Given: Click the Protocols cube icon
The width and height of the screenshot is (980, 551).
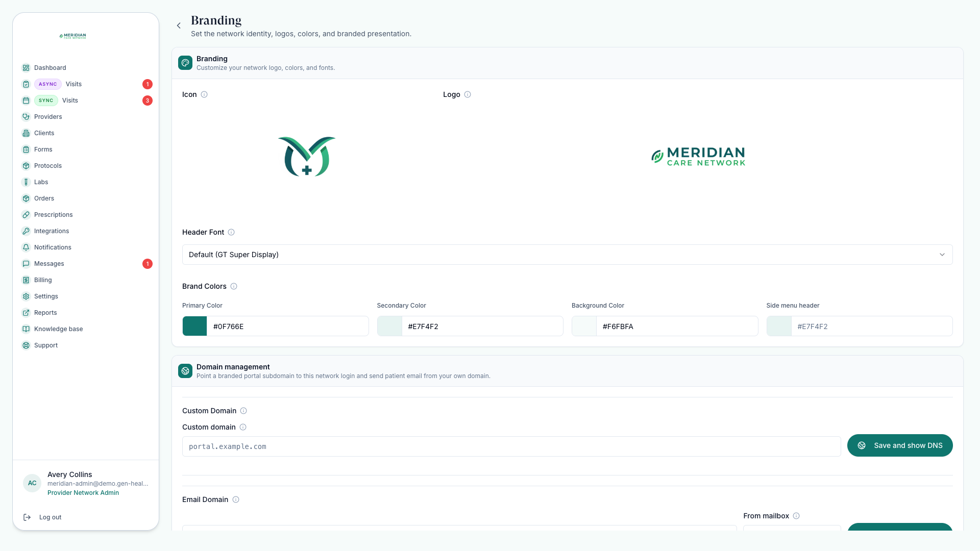Looking at the screenshot, I should click(x=26, y=166).
